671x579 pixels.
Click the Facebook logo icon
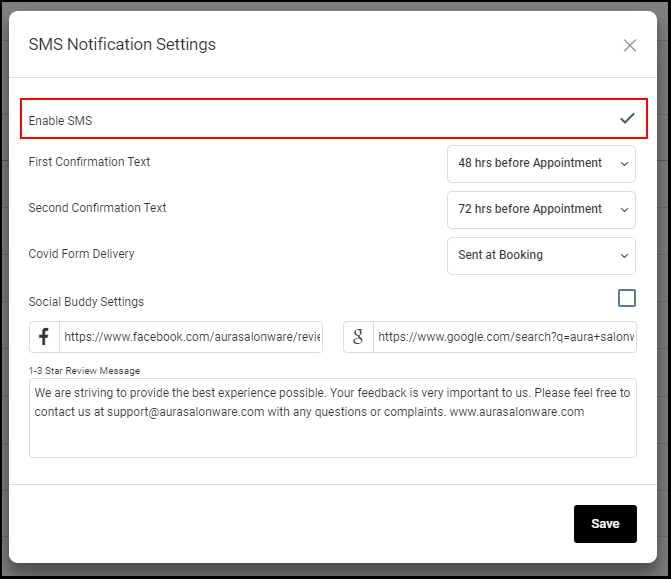pos(44,337)
